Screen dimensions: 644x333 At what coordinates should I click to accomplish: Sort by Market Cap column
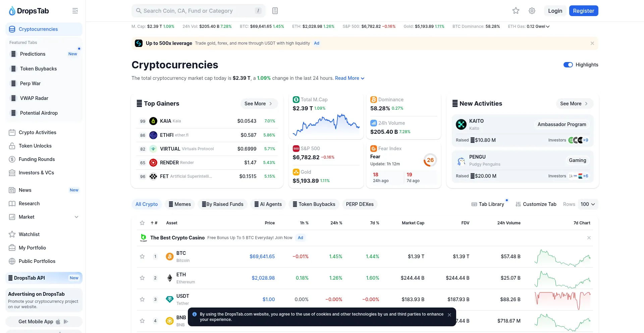pyautogui.click(x=413, y=223)
